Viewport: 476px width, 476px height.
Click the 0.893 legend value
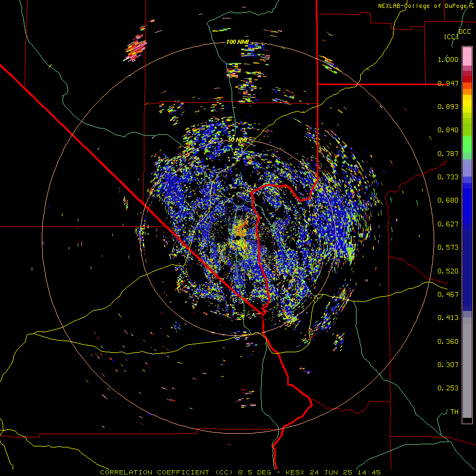(448, 106)
